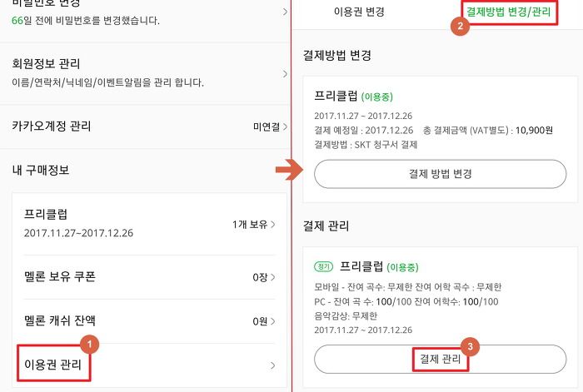Switch to 결제방법 변경/관리 tab

[508, 12]
